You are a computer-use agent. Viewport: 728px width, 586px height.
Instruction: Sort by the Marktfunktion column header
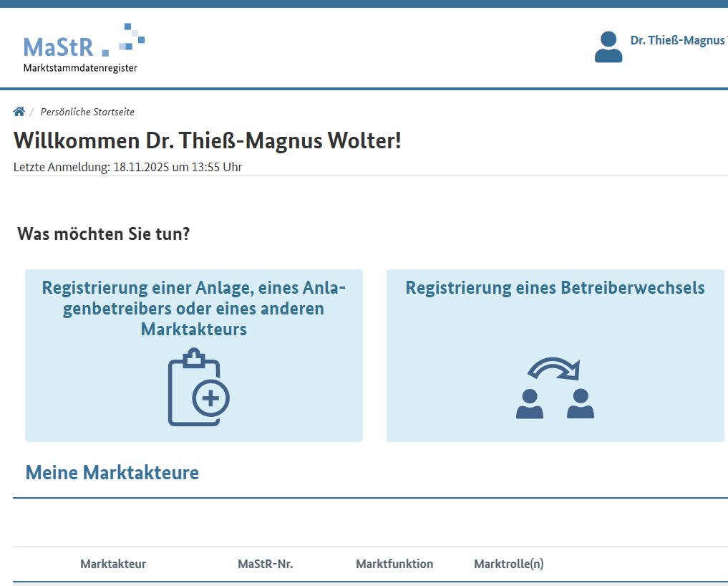coord(394,564)
